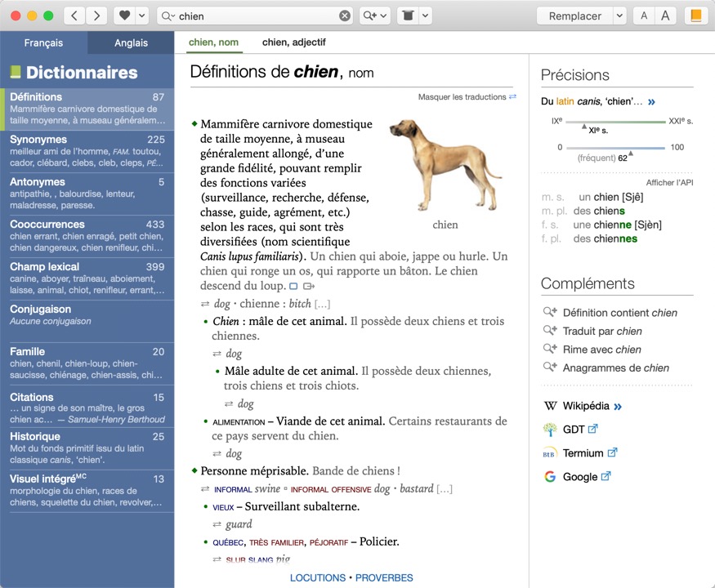Open the Famille dictionary in sidebar
The width and height of the screenshot is (715, 588).
coord(87,363)
